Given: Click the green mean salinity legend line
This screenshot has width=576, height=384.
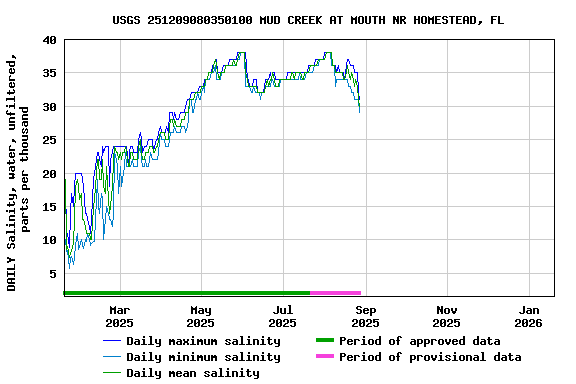Looking at the screenshot, I should pos(112,373).
